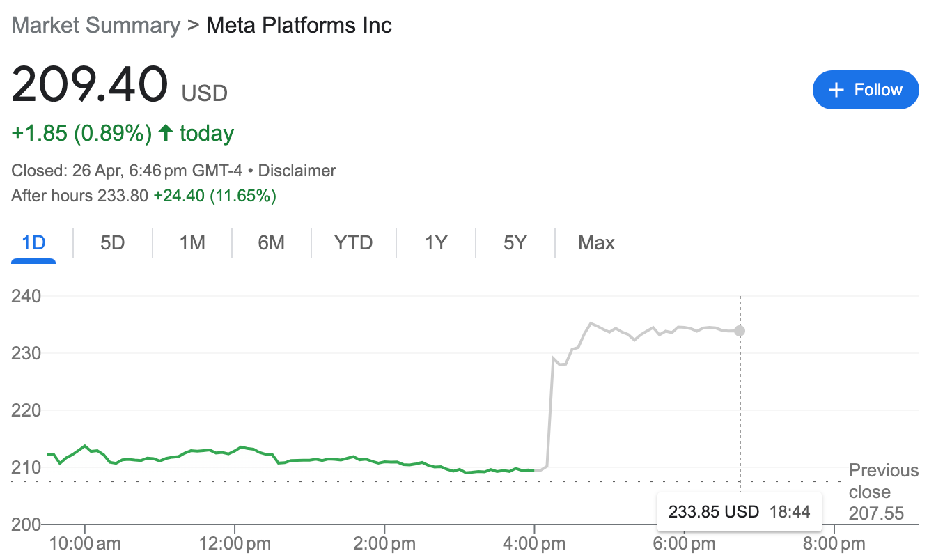Select the YTD range tab
Screen dimensions: 936x560
point(353,243)
